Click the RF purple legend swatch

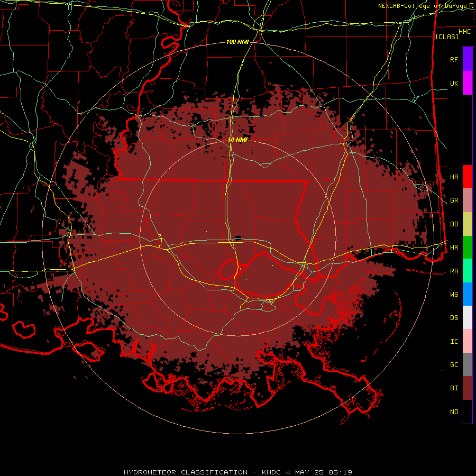point(467,59)
